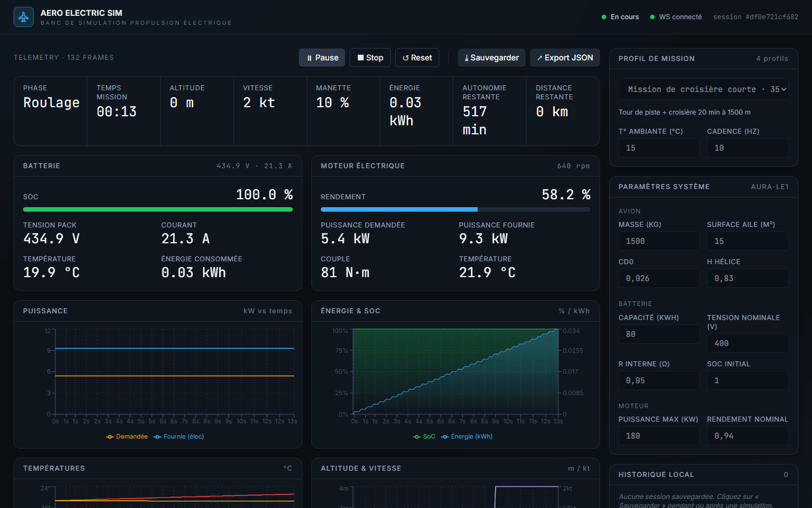This screenshot has width=812, height=508.
Task: Click the '4 profils' count label
Action: [773, 59]
